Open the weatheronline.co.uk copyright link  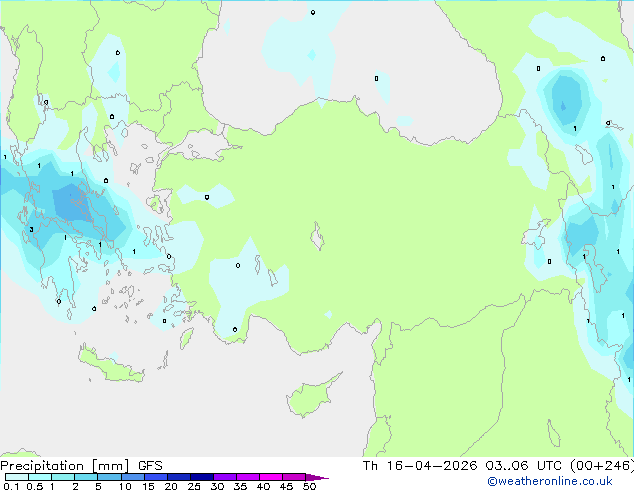[x=550, y=481]
